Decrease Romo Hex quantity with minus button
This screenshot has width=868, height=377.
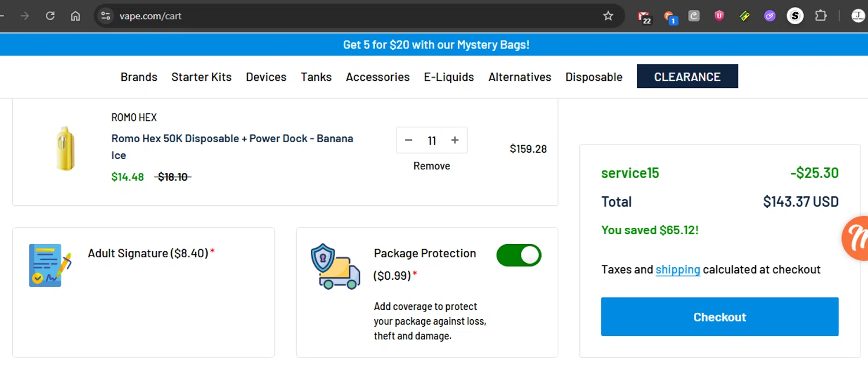click(409, 141)
